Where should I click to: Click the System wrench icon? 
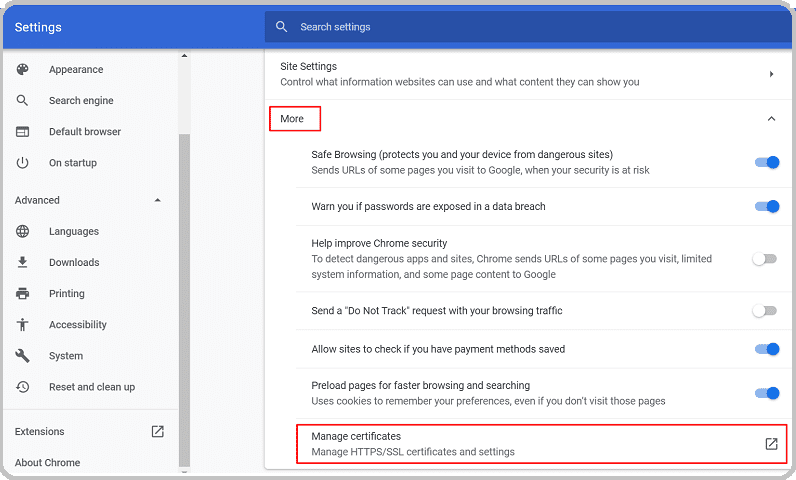coord(22,356)
